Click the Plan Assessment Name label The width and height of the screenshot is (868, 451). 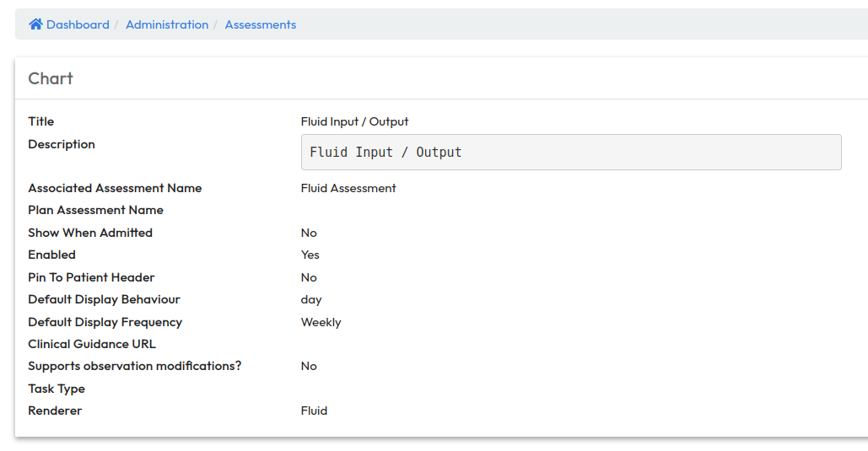pyautogui.click(x=95, y=210)
